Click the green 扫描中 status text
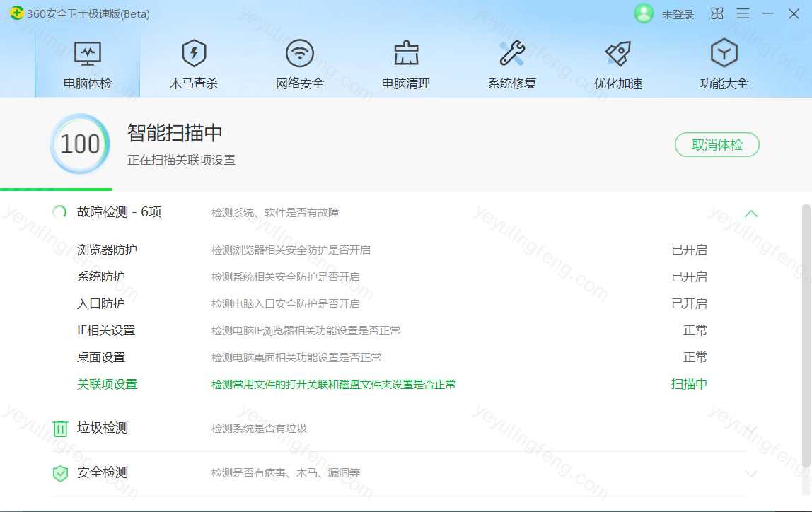Screen dimensions: 812x512 point(689,385)
